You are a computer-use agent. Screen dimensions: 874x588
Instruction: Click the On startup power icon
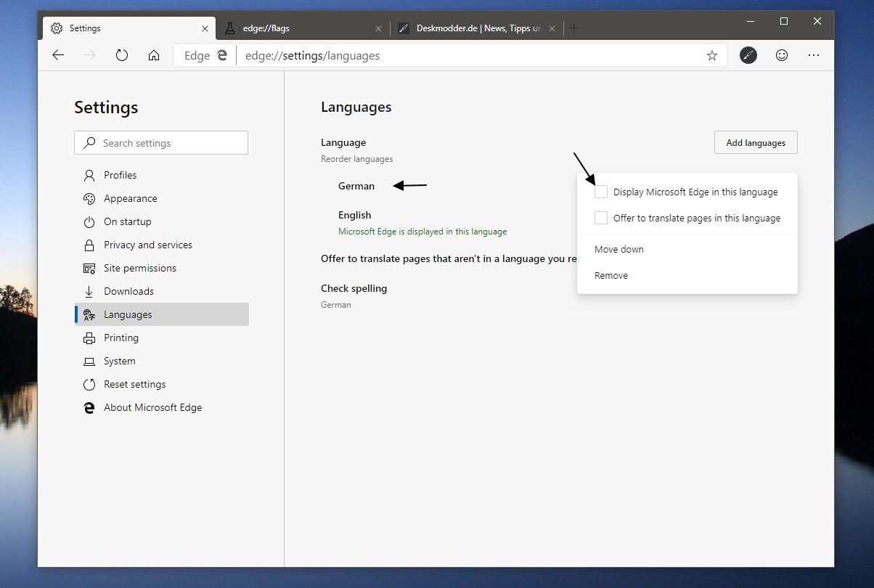[x=89, y=221]
